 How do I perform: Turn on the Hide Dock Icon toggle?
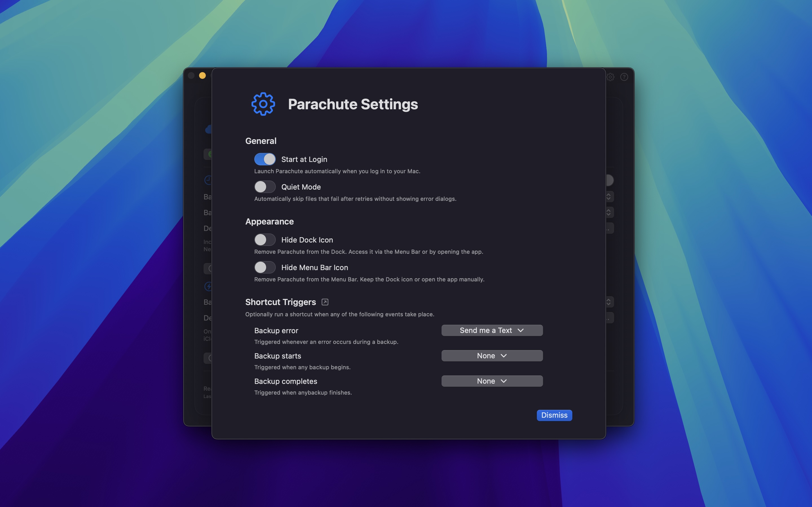[x=265, y=240]
